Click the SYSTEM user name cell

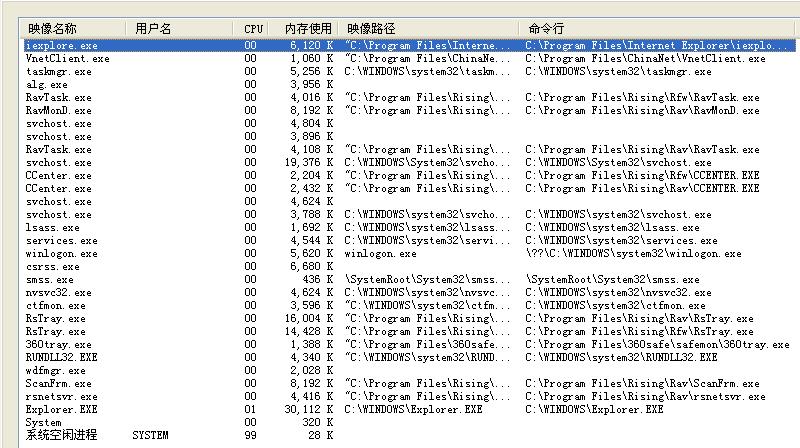pyautogui.click(x=150, y=436)
